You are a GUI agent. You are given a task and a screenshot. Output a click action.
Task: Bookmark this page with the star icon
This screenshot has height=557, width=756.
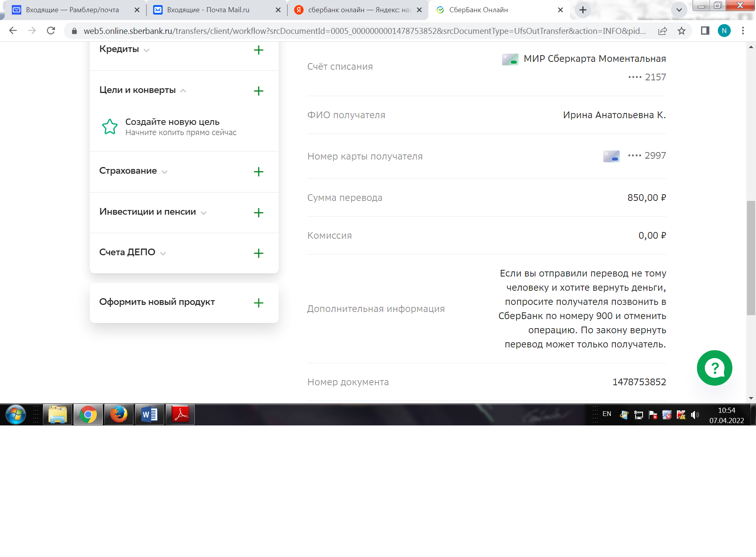pyautogui.click(x=682, y=31)
